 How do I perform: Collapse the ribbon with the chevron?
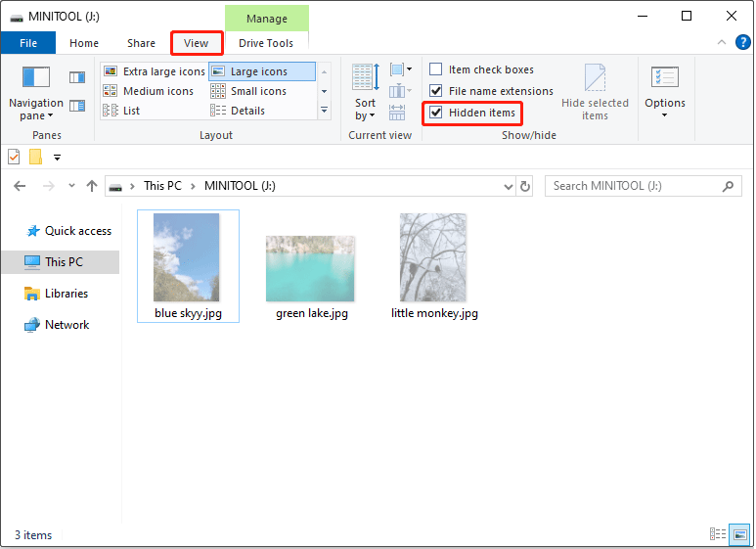coord(722,42)
